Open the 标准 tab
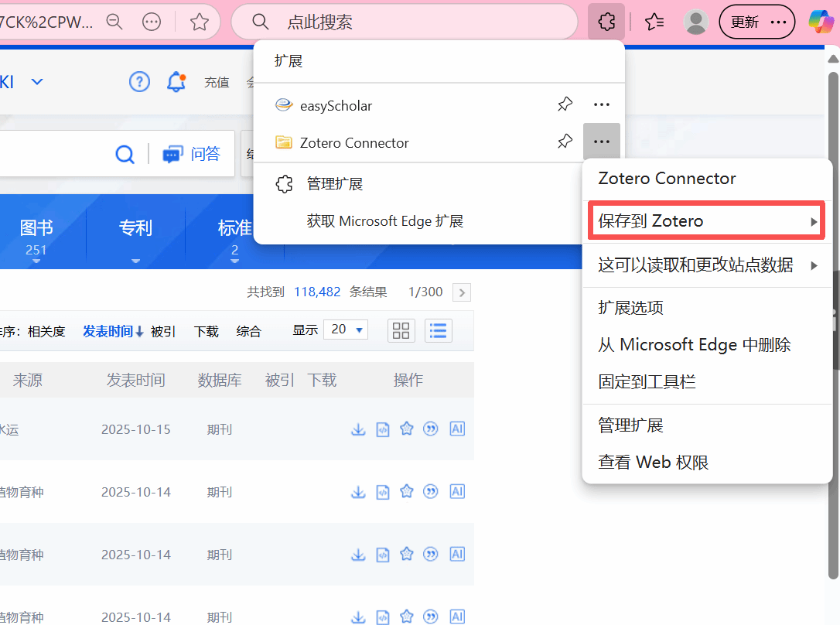 [x=234, y=236]
